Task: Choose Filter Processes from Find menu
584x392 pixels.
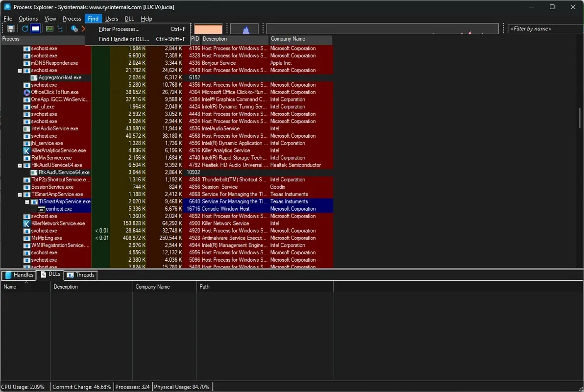Action: [138, 29]
